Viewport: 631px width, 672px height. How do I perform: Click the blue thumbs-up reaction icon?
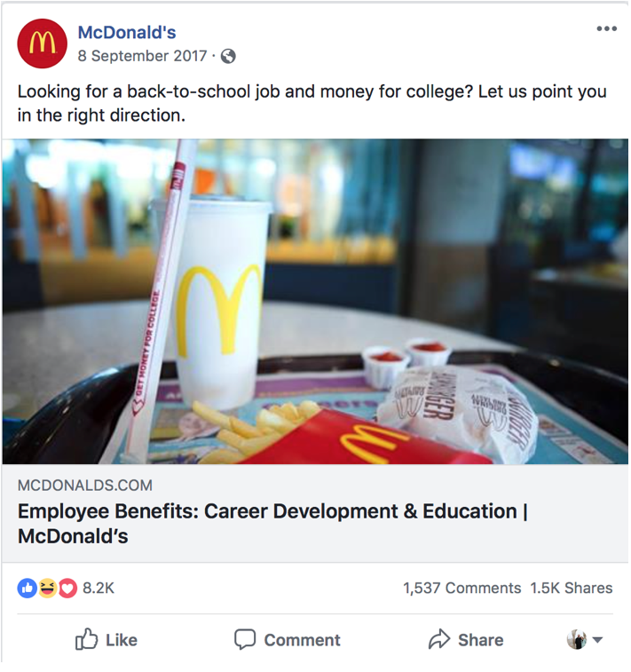[27, 589]
